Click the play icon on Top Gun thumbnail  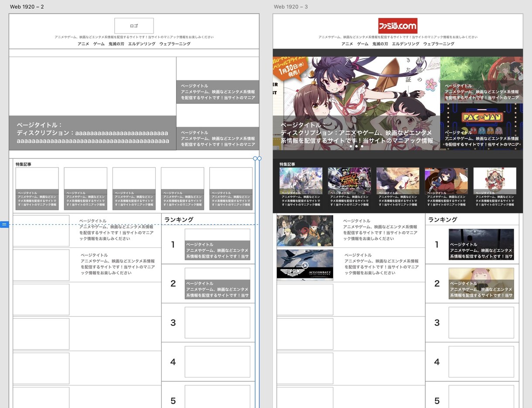point(305,265)
